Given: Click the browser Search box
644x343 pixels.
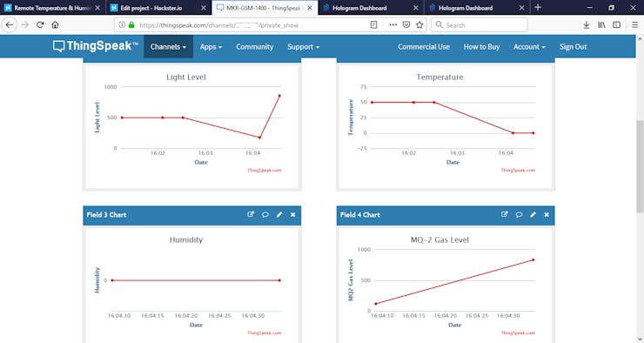Looking at the screenshot, I should 480,25.
